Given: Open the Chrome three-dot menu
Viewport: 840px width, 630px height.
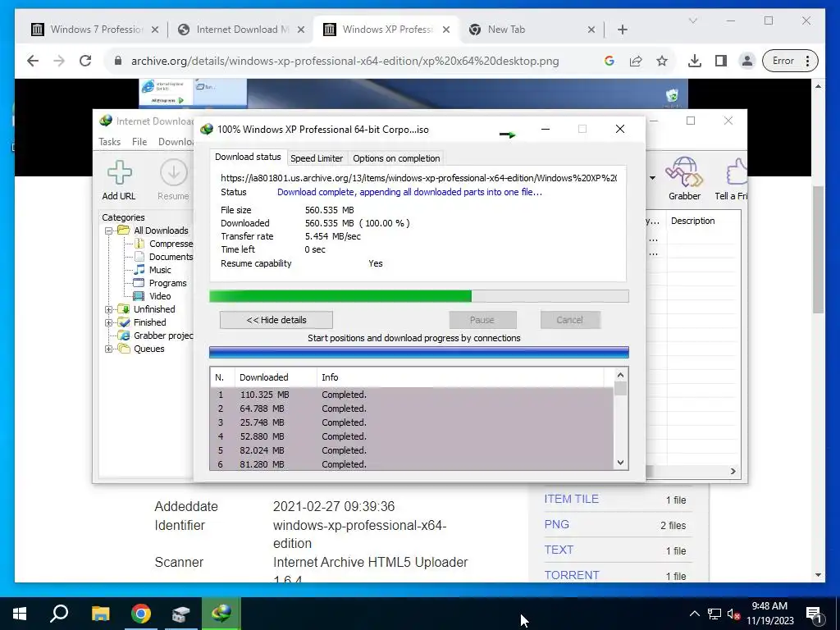Looking at the screenshot, I should point(808,61).
